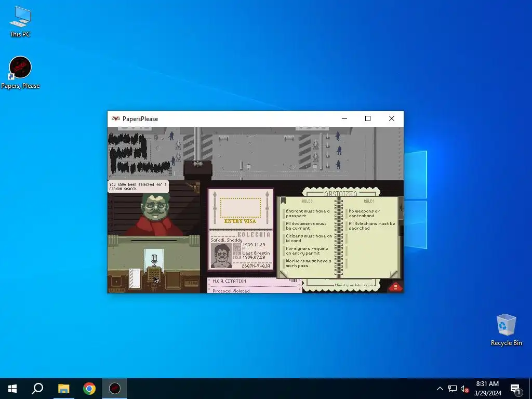
Task: Click the red alarm triangle button
Action: pos(395,287)
